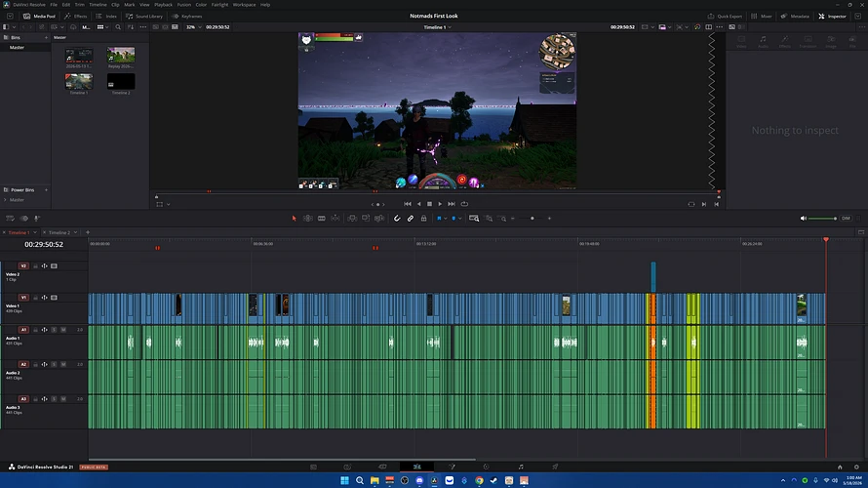The height and width of the screenshot is (488, 868).
Task: Click the Insert Clip edit icon
Action: click(352, 219)
